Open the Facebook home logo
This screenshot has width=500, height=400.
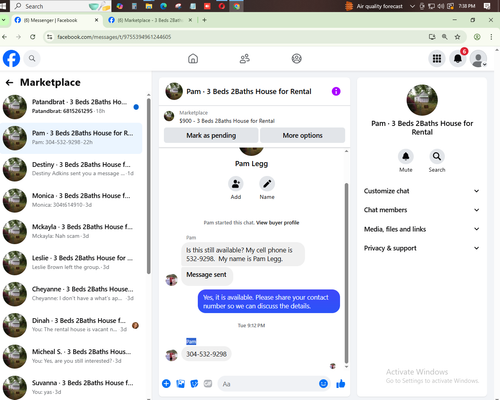point(11,59)
